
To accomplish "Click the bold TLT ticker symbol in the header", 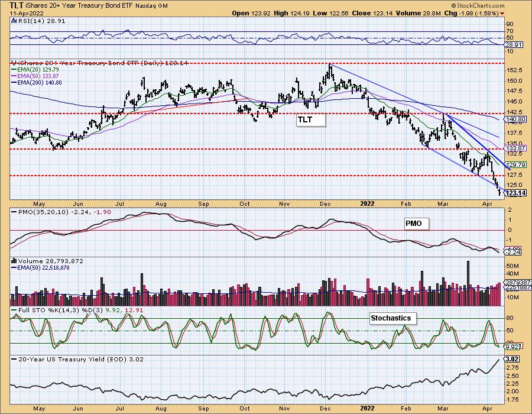I will [17, 5].
